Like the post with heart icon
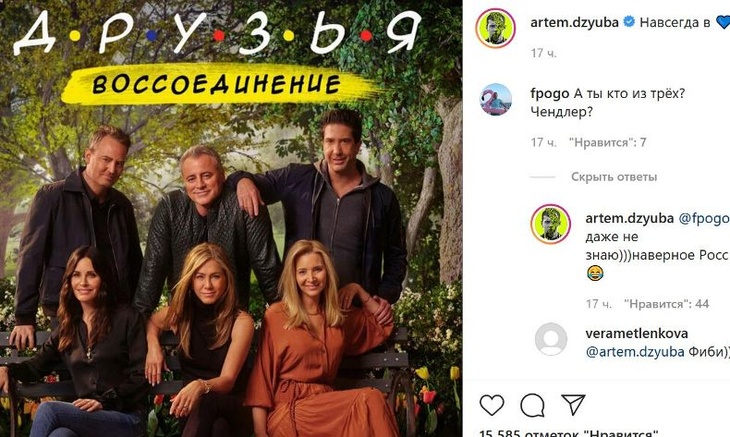Image resolution: width=730 pixels, height=437 pixels. [492, 405]
